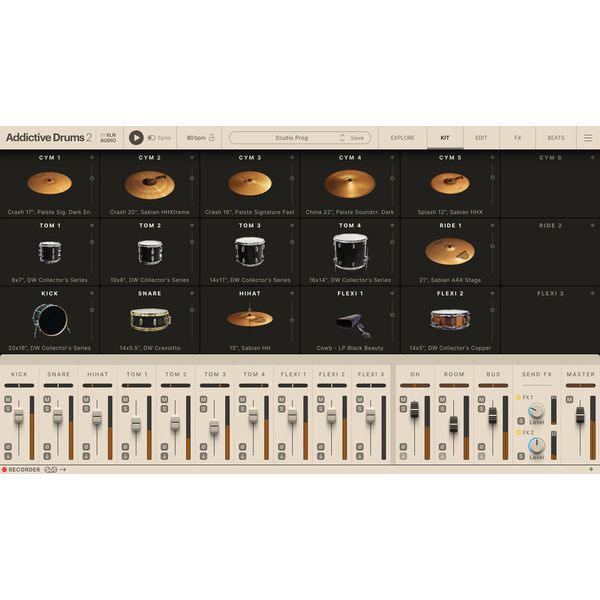Start beat playback with the play button

[136, 137]
